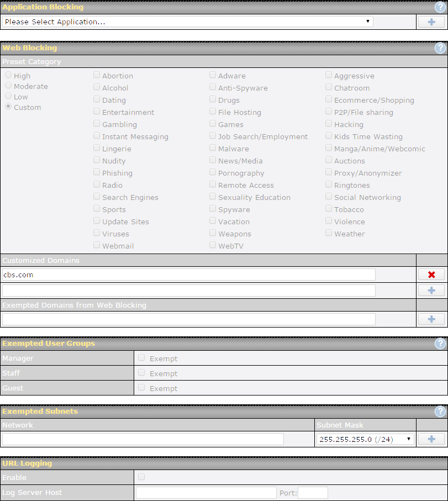Open help for Application Blocking
Image resolution: width=448 pixels, height=501 pixels.
click(440, 7)
